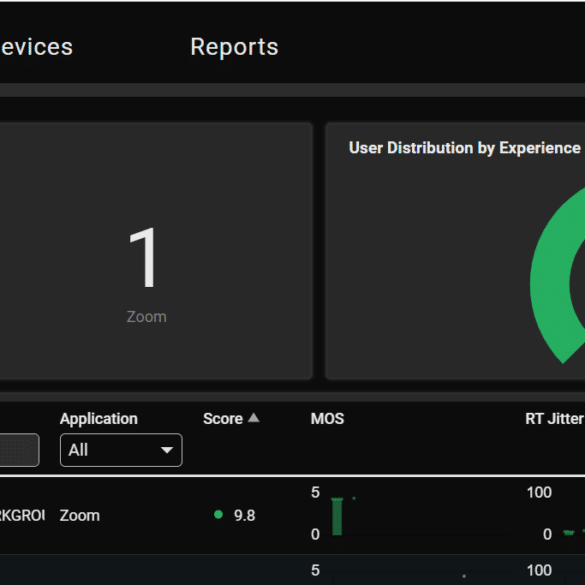Click the RT Jitter column header
585x585 pixels.
pyautogui.click(x=554, y=419)
